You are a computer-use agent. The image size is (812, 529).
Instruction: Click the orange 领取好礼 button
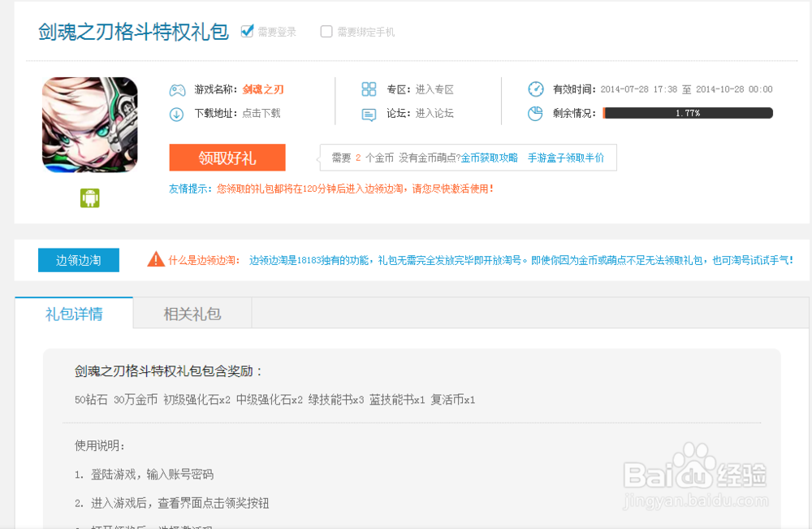click(229, 158)
